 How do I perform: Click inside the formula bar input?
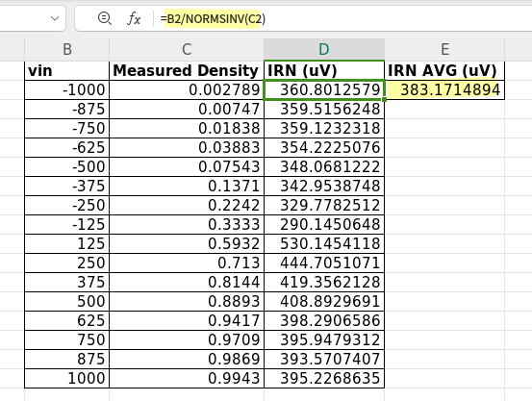click(342, 18)
